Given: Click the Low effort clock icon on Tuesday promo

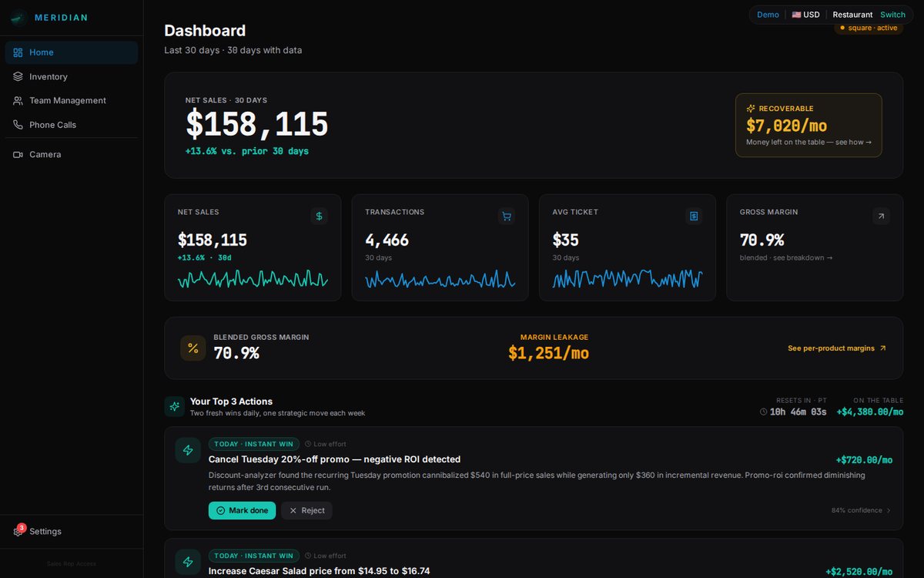Looking at the screenshot, I should [x=308, y=444].
